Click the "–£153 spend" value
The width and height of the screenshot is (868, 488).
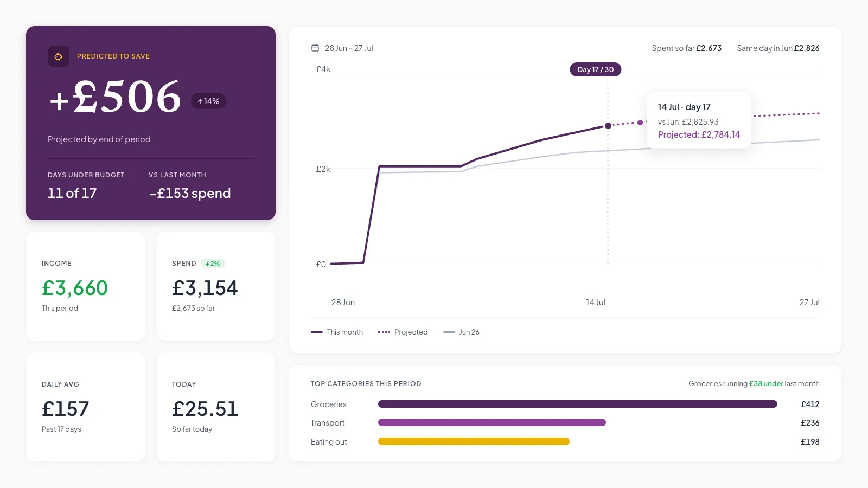(x=190, y=194)
